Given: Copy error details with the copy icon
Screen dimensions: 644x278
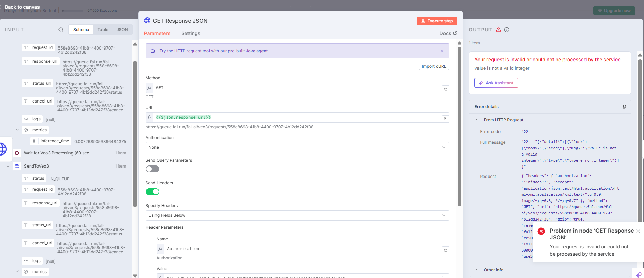Looking at the screenshot, I should (624, 107).
